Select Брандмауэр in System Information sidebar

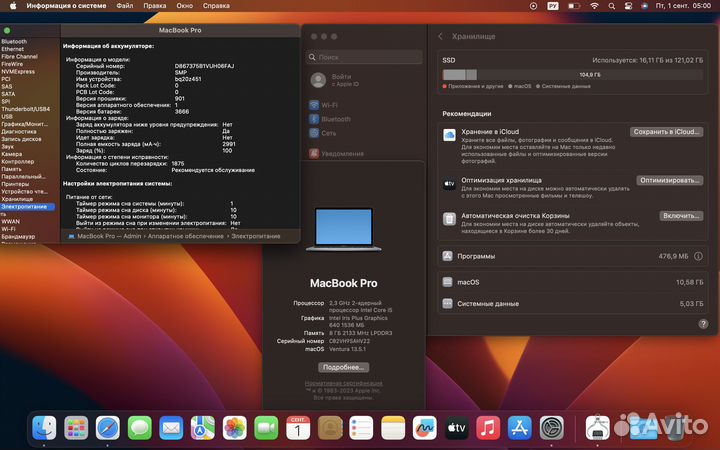[18, 236]
